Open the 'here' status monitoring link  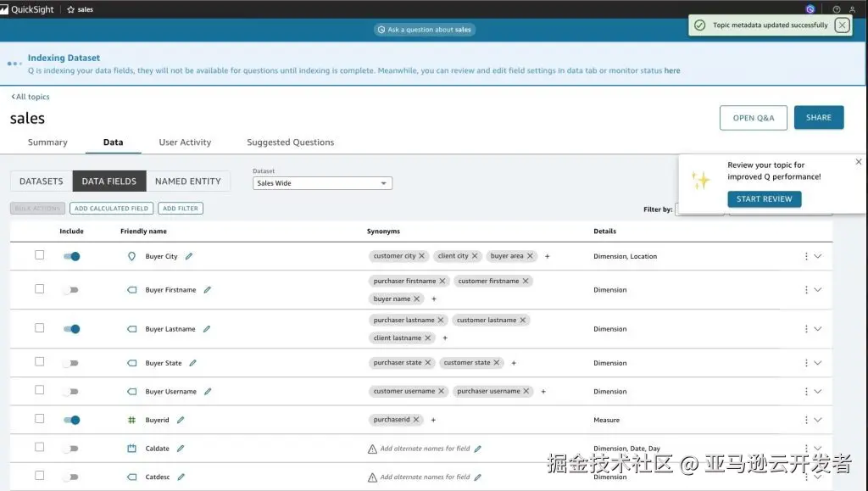coord(672,70)
